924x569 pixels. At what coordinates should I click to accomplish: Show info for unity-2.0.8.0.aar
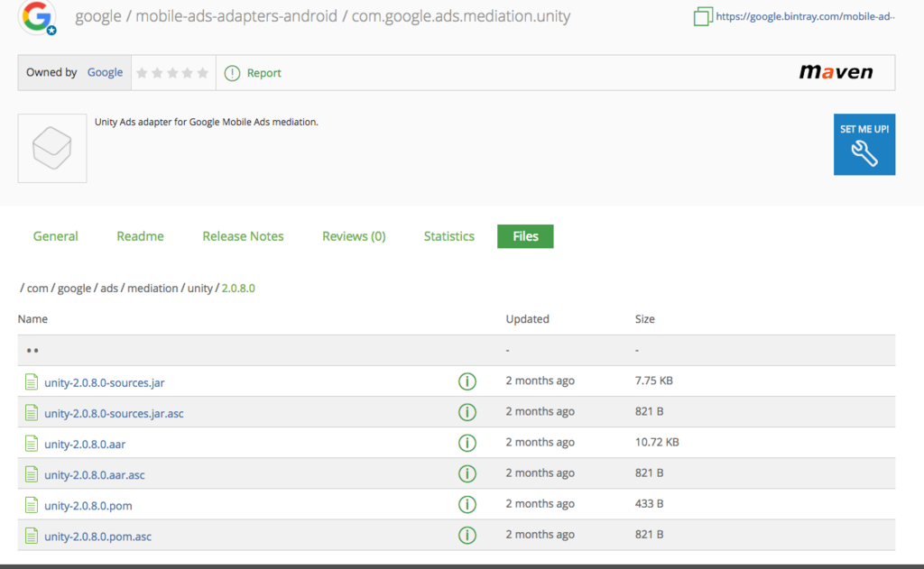(x=467, y=443)
